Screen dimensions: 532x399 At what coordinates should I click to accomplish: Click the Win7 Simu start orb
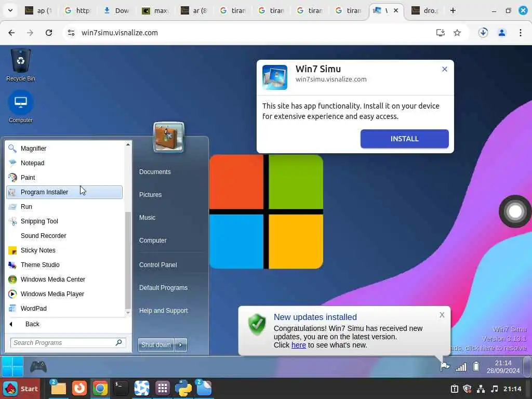12,367
